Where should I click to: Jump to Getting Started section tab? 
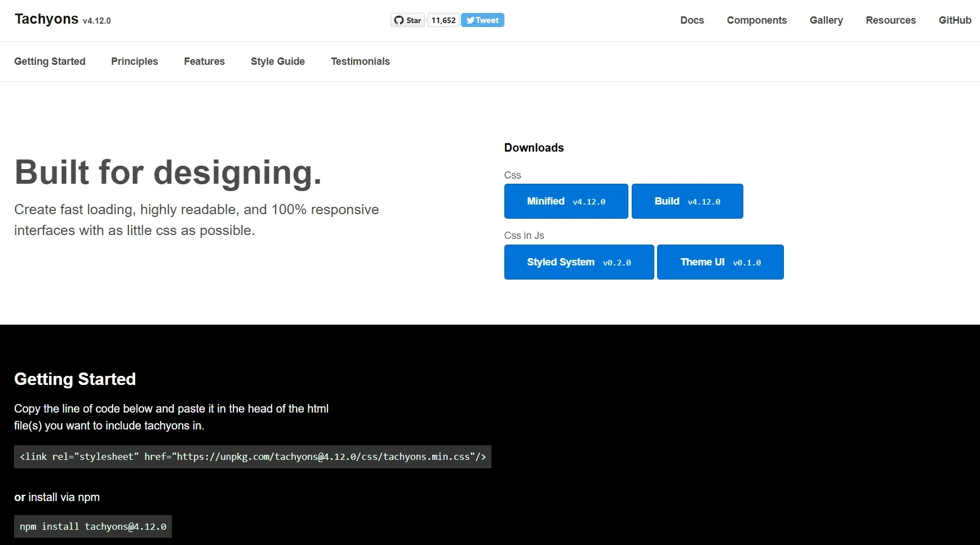pos(50,61)
